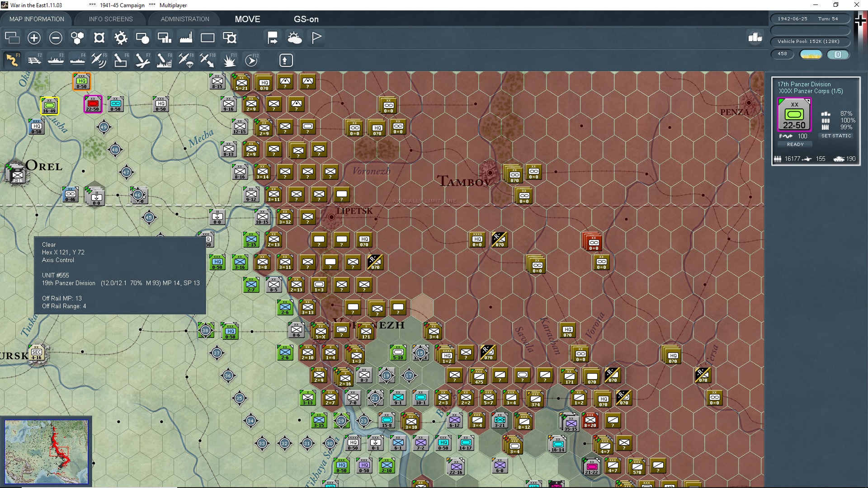Select the F9 air transport mode icon
The width and height of the screenshot is (868, 488).
186,60
